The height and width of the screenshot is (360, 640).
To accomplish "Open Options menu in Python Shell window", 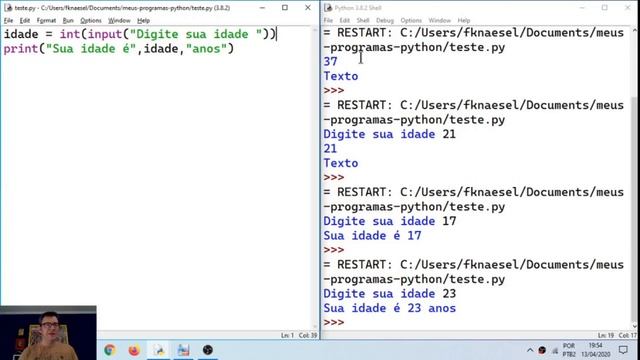I will (x=411, y=20).
